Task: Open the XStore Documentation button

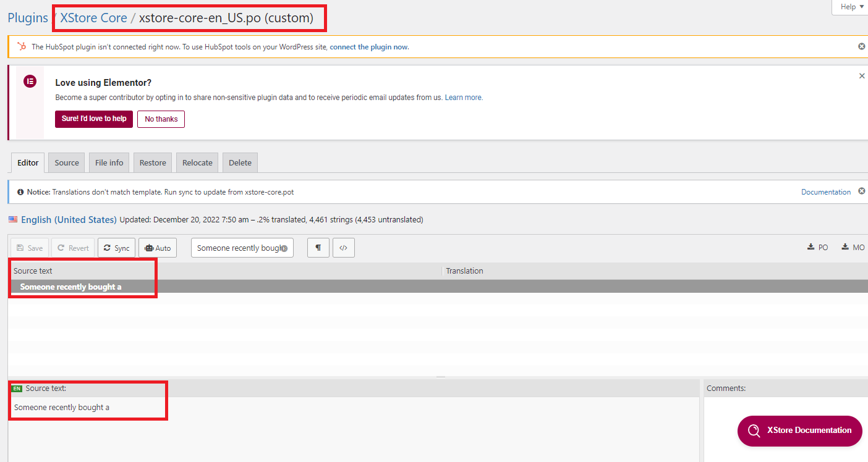Action: (800, 430)
